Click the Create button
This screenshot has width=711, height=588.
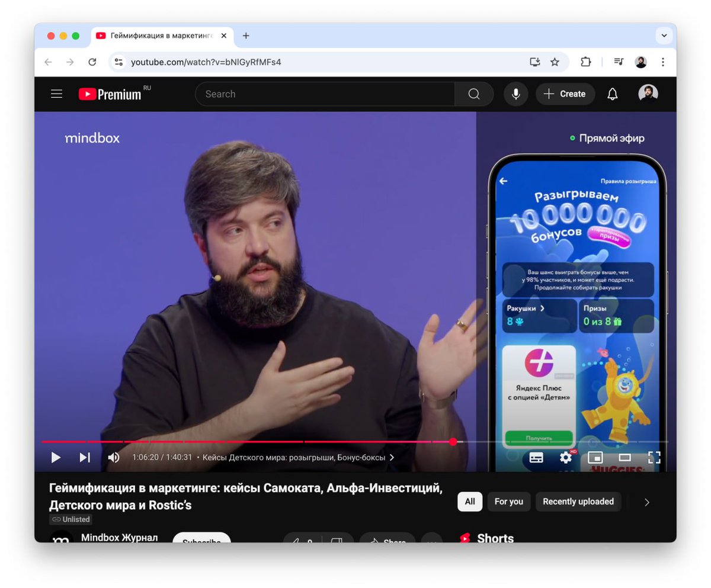[x=565, y=94]
